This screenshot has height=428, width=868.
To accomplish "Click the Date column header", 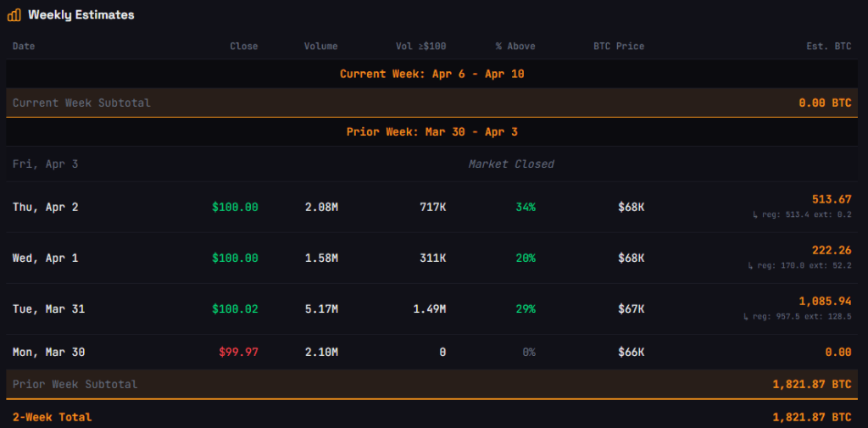I will (24, 46).
